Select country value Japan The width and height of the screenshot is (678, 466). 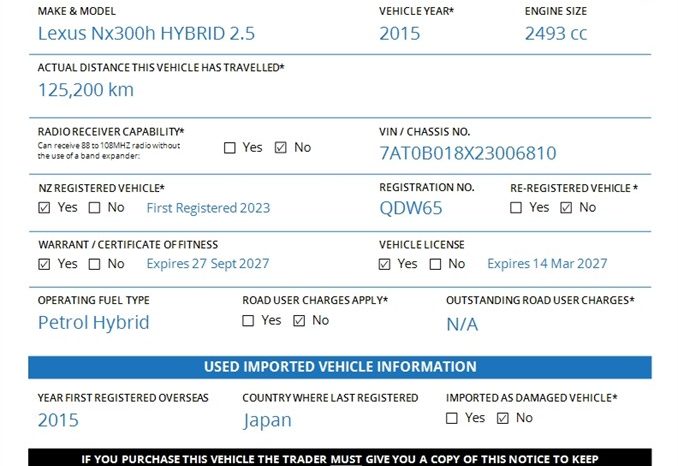click(x=267, y=421)
